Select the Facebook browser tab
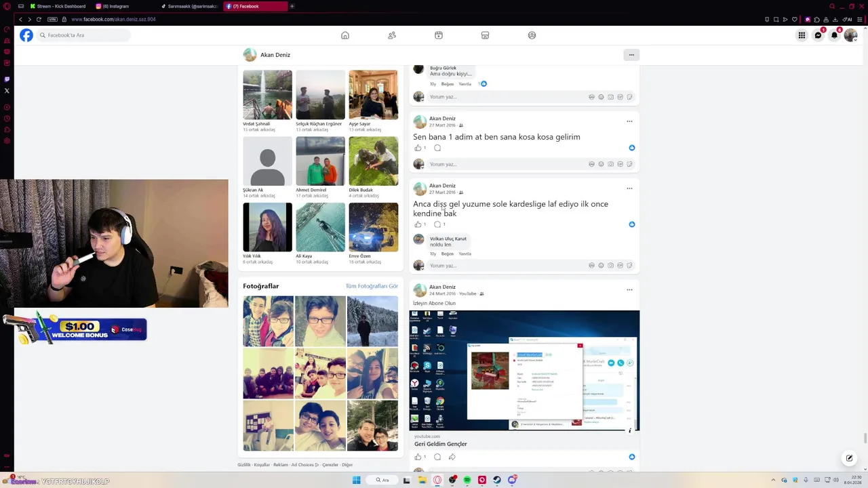Screen dimensions: 868x488 254,6
